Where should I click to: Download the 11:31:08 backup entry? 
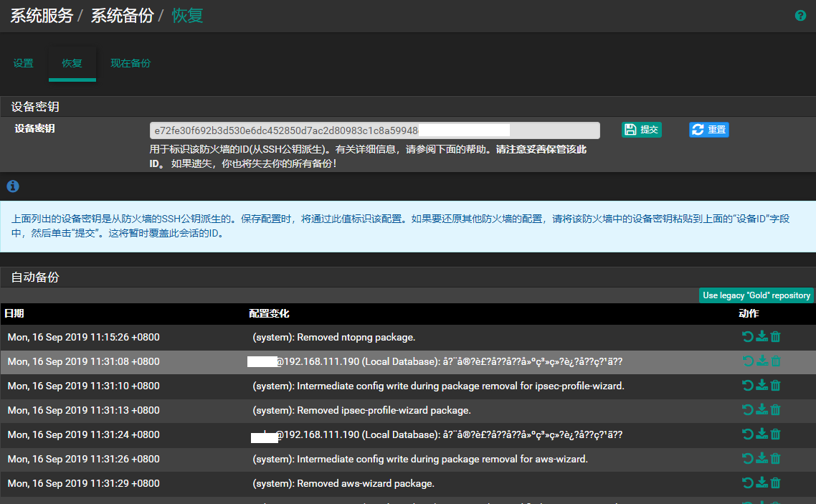click(x=762, y=361)
